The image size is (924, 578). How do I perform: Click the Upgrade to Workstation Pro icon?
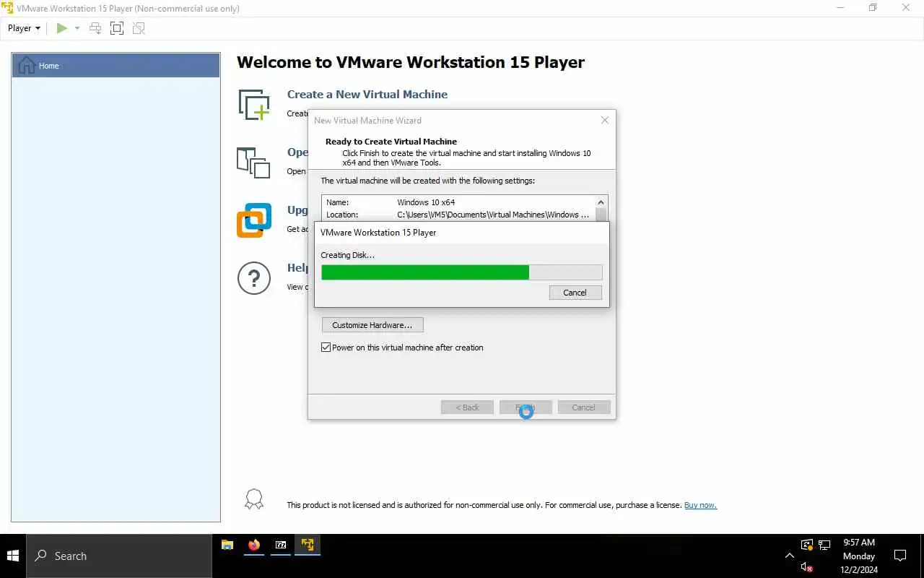(254, 220)
